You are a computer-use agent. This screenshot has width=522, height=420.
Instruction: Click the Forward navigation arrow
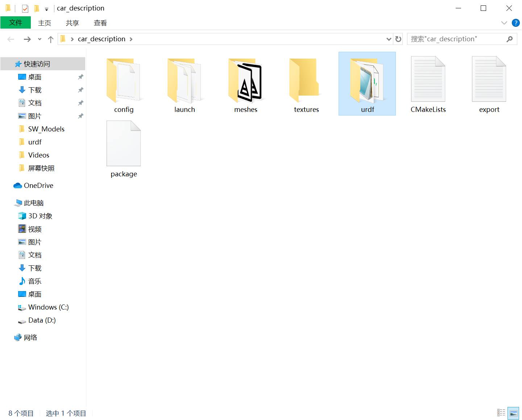pyautogui.click(x=27, y=39)
